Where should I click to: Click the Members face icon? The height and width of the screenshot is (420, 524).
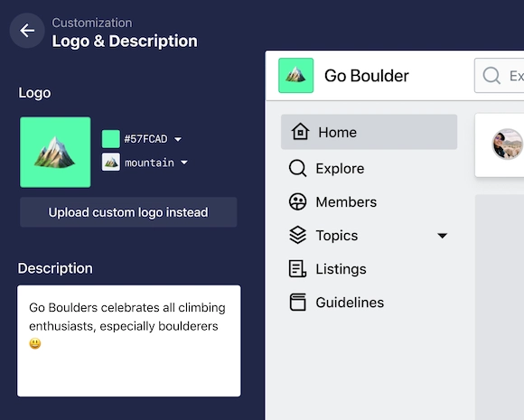(297, 201)
